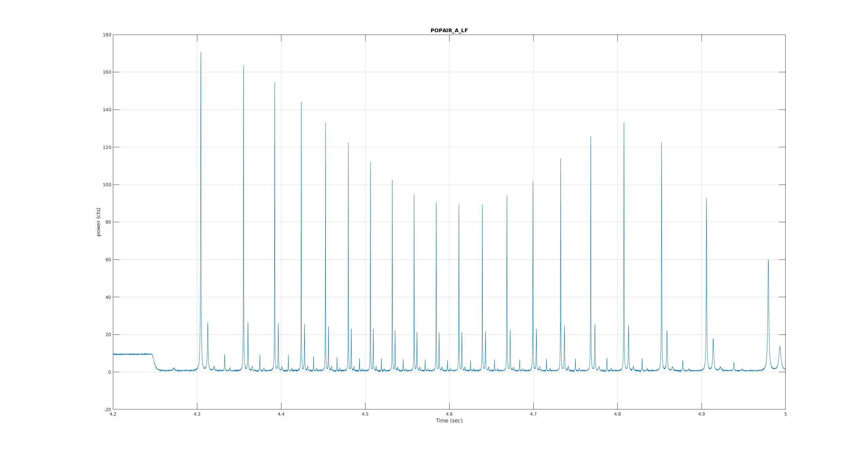Click the 20 y-axis tick label

108,335
